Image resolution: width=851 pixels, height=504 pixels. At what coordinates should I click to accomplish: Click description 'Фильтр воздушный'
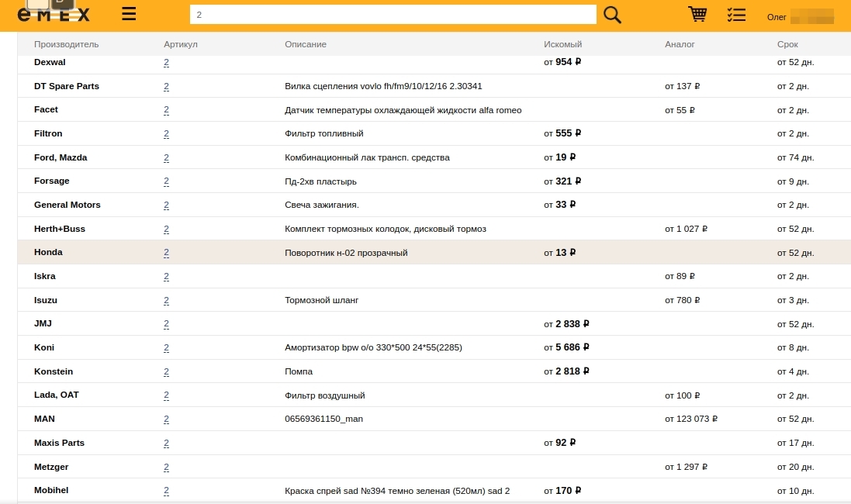click(324, 395)
